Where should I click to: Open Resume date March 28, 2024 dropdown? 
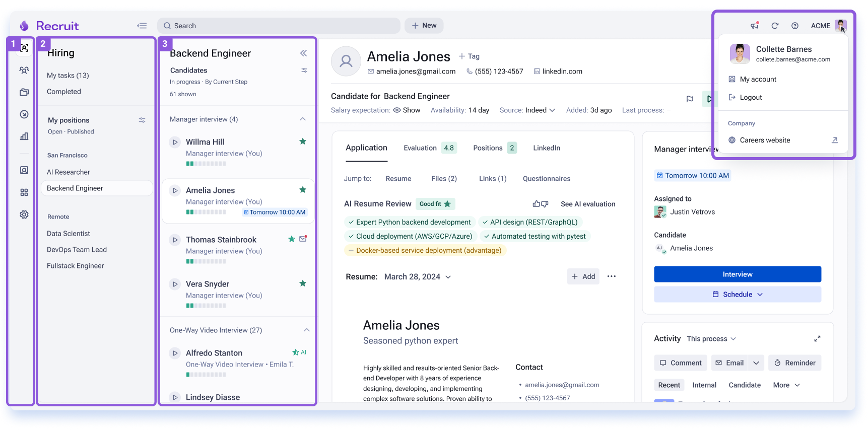click(x=418, y=277)
